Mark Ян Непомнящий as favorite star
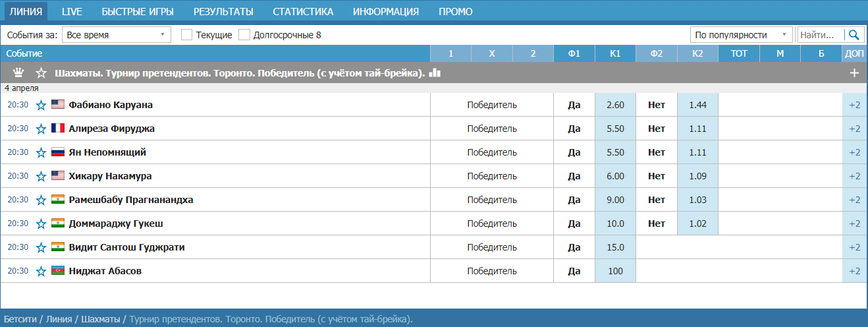 click(x=41, y=152)
